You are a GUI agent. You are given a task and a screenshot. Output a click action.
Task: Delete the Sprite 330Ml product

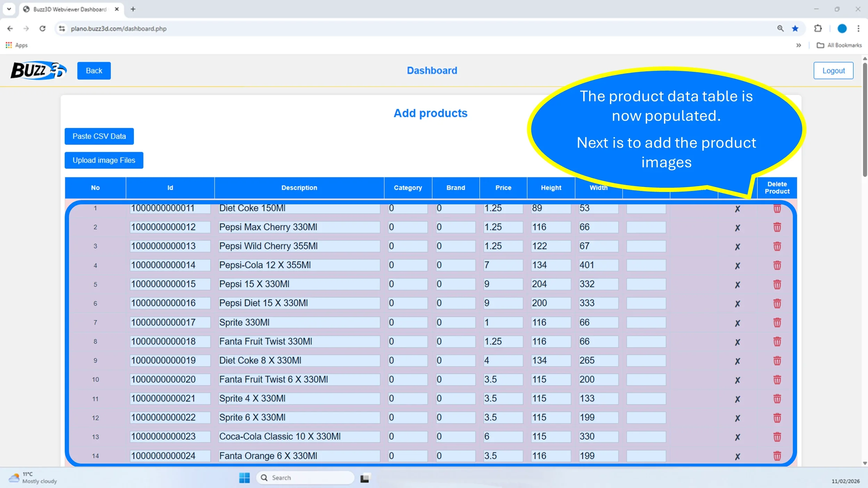point(777,323)
